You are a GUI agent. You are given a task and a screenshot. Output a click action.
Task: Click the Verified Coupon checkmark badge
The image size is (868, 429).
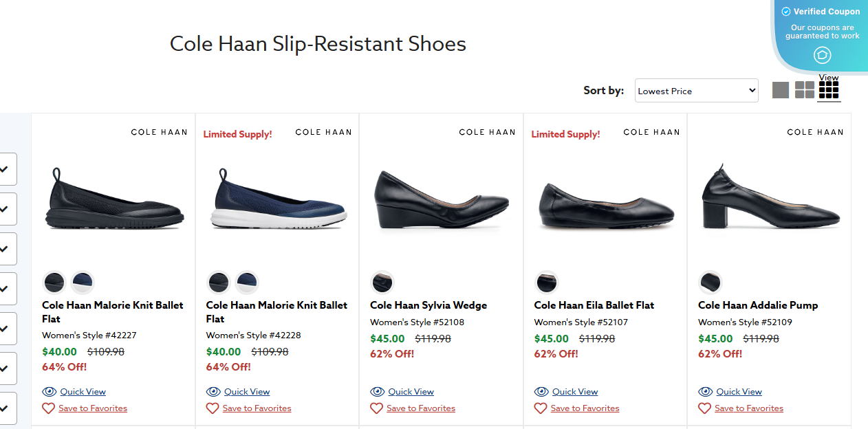[x=785, y=11]
